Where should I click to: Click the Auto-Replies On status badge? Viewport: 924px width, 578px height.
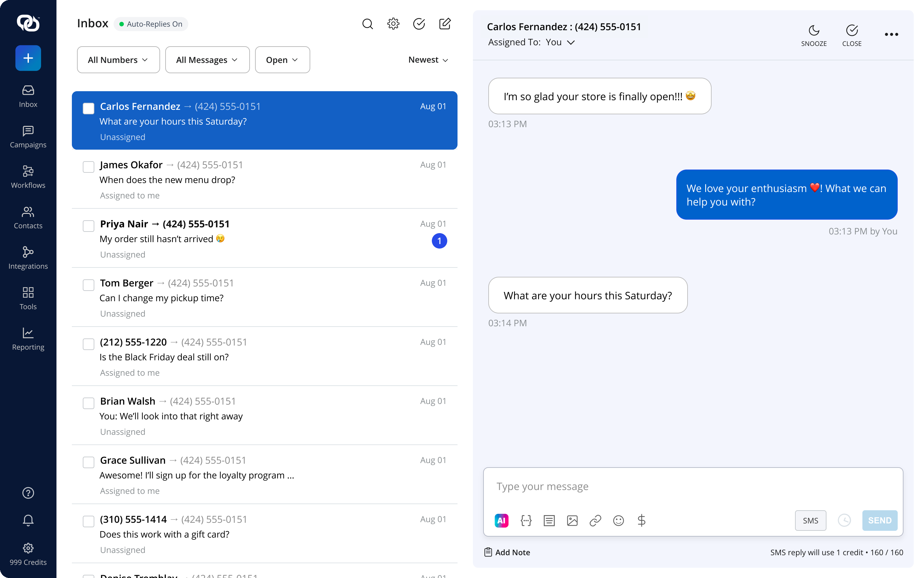coord(151,24)
